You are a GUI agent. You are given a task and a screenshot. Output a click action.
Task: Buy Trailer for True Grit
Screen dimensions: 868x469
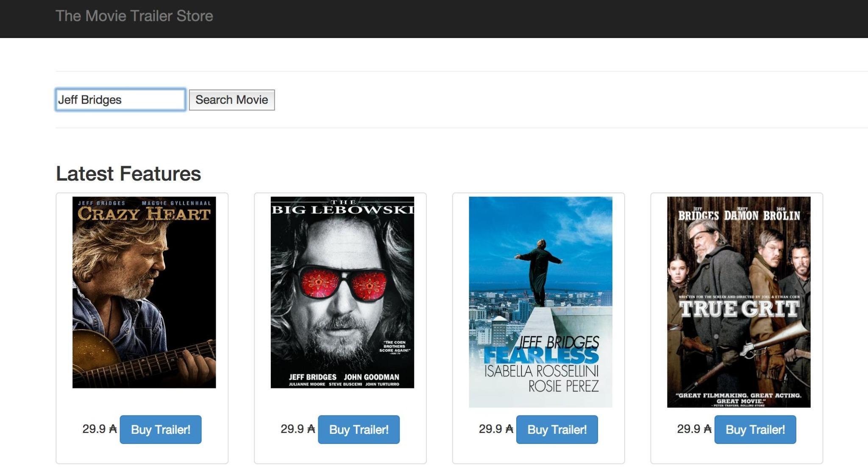[x=755, y=430]
